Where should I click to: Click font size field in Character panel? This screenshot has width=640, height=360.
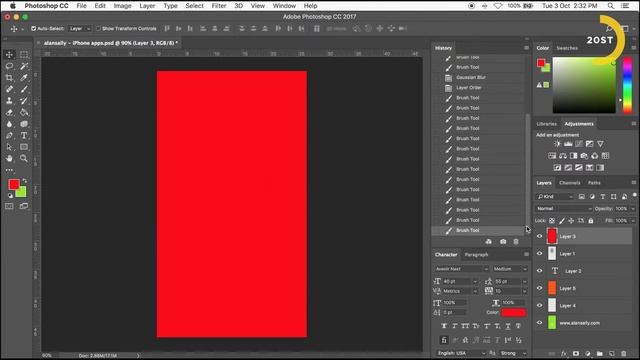pyautogui.click(x=459, y=281)
